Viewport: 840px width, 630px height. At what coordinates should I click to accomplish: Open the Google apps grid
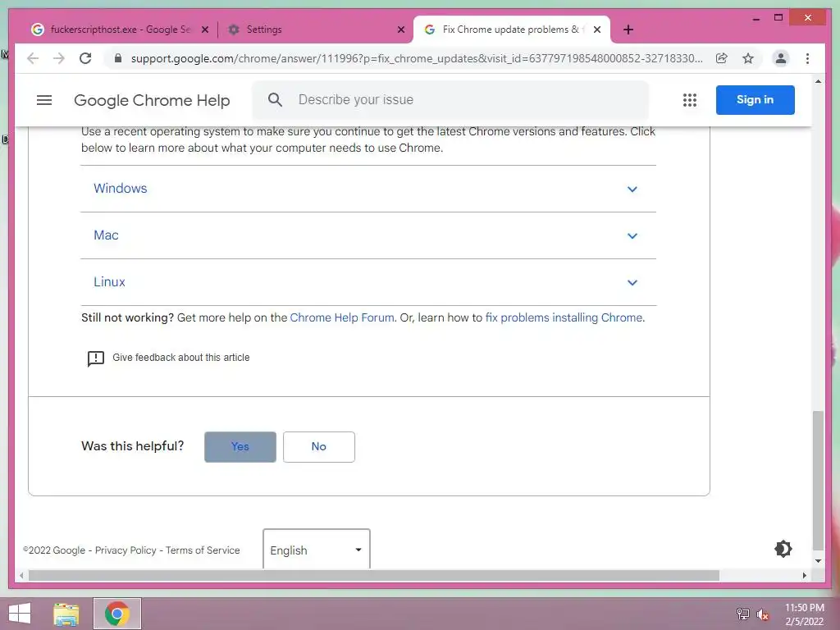pos(689,100)
